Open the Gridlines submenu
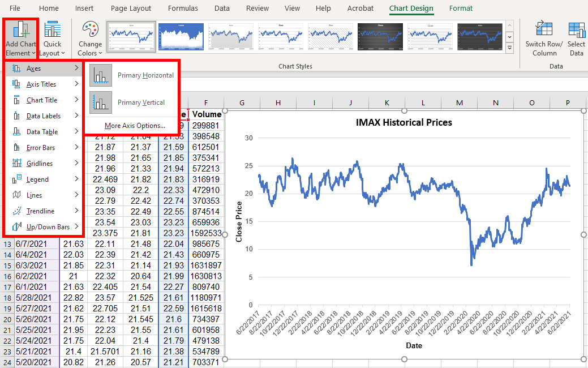The height and width of the screenshot is (368, 588). point(45,163)
